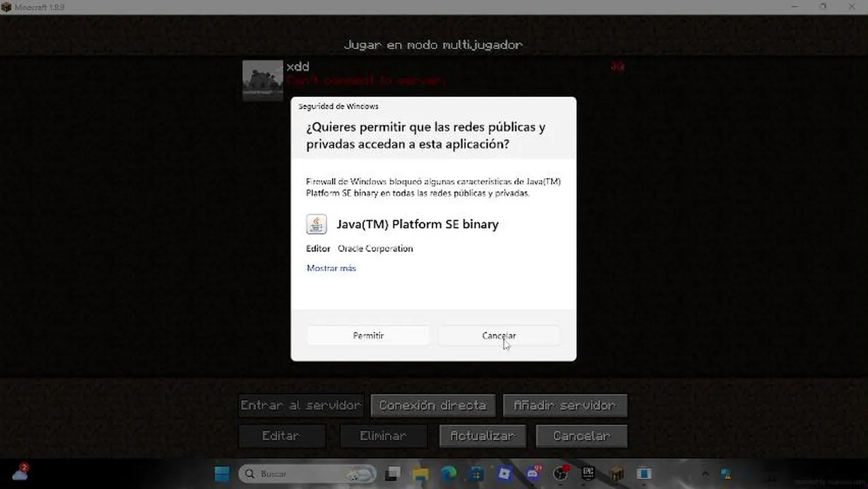Open the Windows Start menu

(222, 473)
